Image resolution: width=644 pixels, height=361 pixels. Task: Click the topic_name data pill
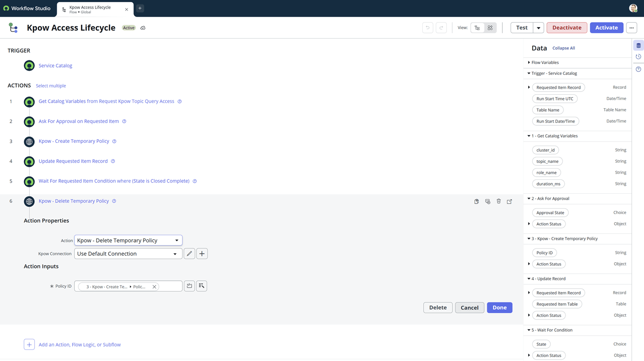click(548, 161)
